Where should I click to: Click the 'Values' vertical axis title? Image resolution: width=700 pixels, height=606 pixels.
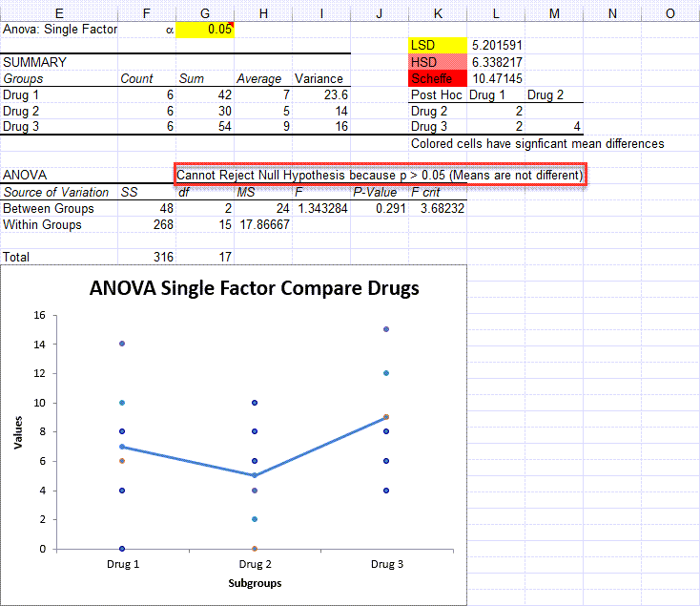(x=18, y=432)
